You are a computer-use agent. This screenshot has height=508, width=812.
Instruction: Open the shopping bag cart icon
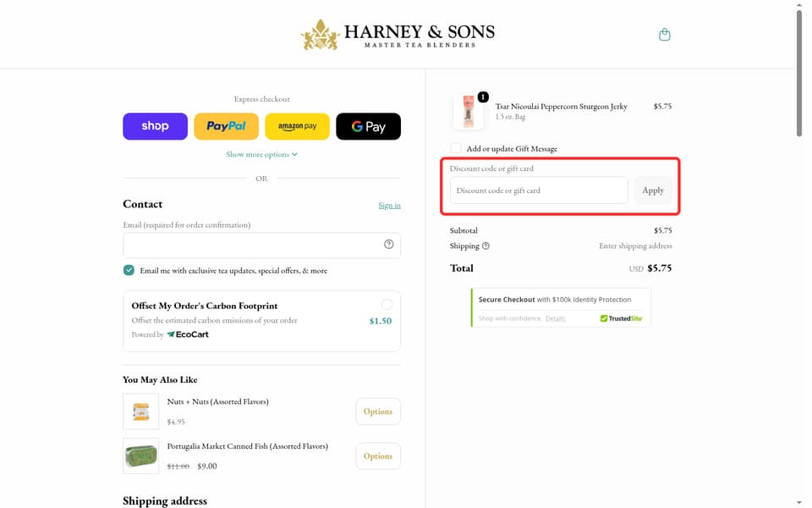(x=665, y=35)
